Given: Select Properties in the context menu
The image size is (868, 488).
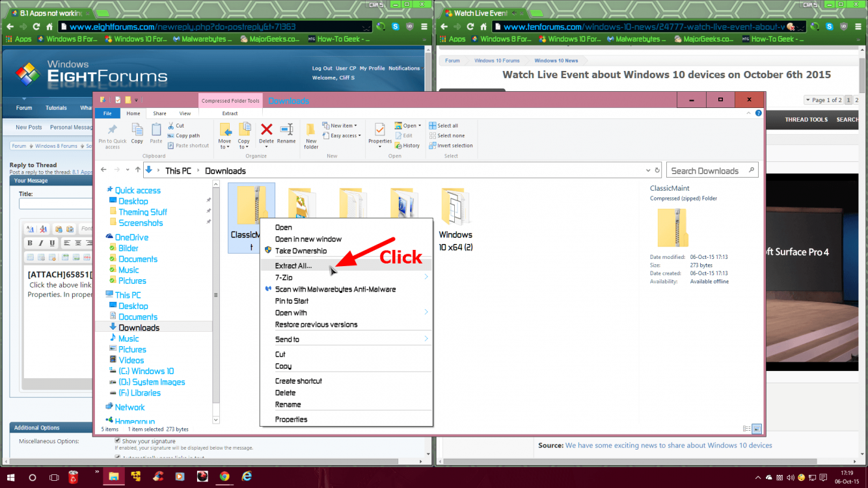Looking at the screenshot, I should [x=346, y=419].
